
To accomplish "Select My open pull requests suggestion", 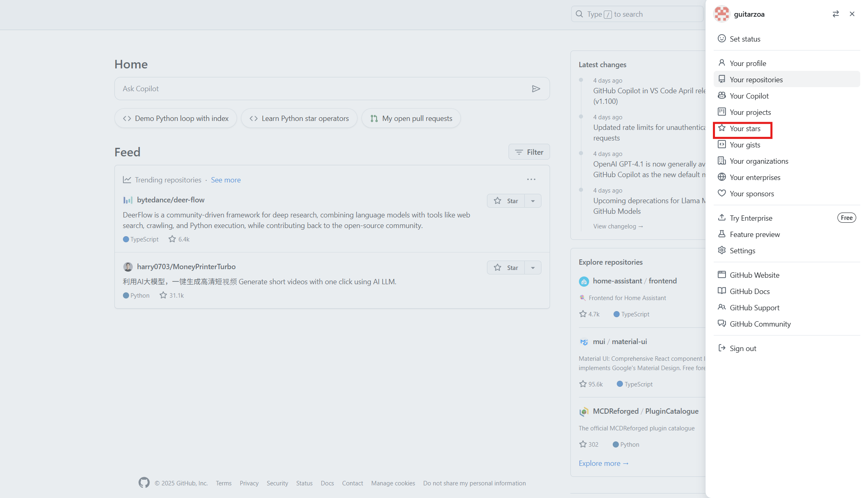I will 411,118.
